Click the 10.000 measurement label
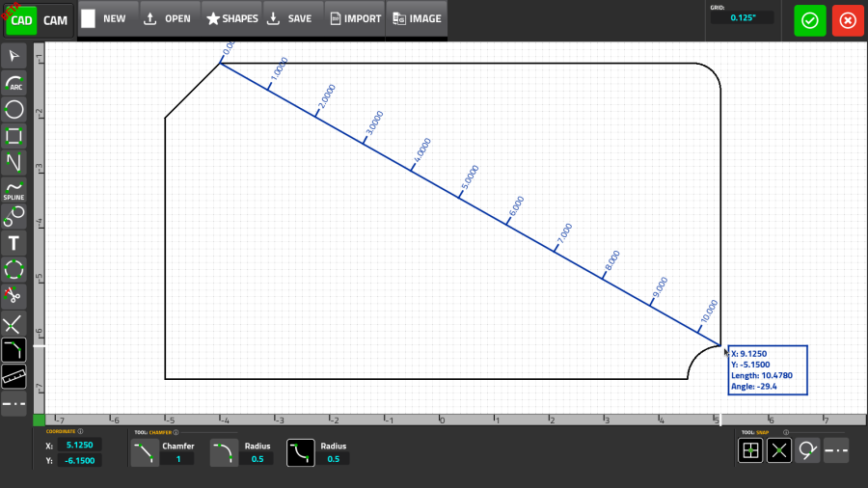Image resolution: width=868 pixels, height=488 pixels. pyautogui.click(x=709, y=312)
